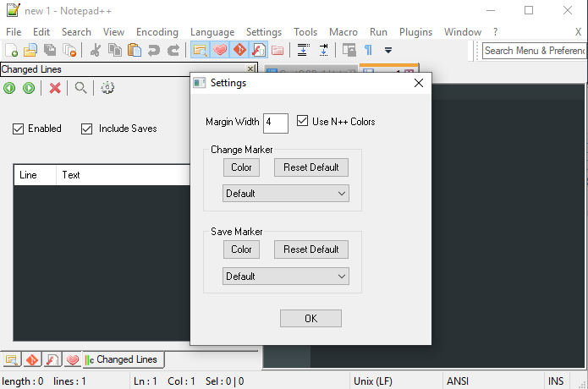Open the ? help menu
The height and width of the screenshot is (389, 588).
click(496, 32)
